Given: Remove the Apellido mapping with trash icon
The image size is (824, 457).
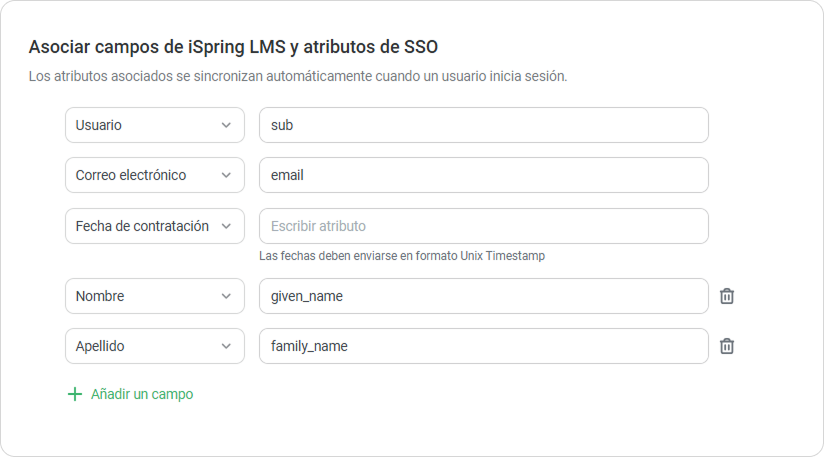Looking at the screenshot, I should point(727,346).
